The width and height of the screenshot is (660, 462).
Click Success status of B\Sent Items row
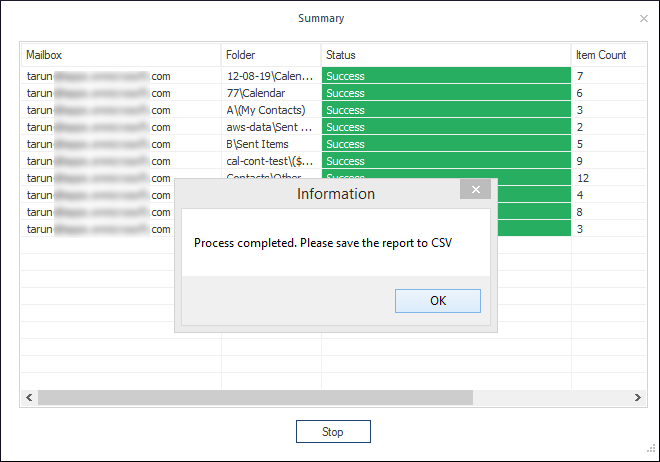pyautogui.click(x=446, y=144)
